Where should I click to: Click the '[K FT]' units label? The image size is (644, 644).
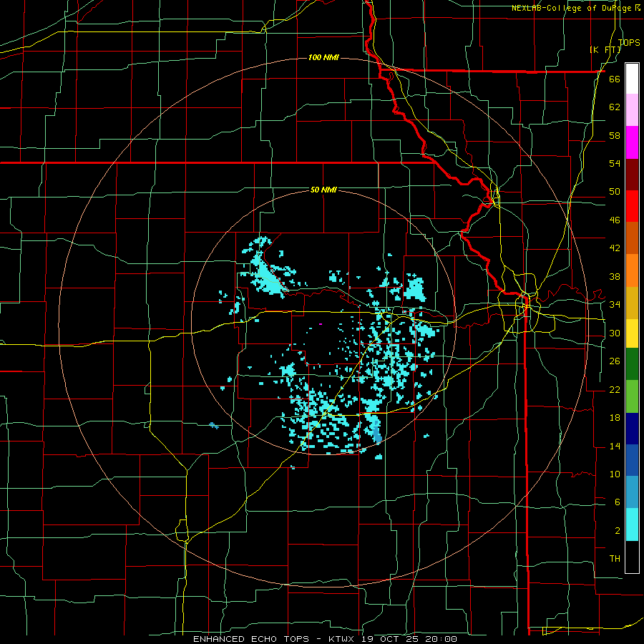pyautogui.click(x=605, y=49)
